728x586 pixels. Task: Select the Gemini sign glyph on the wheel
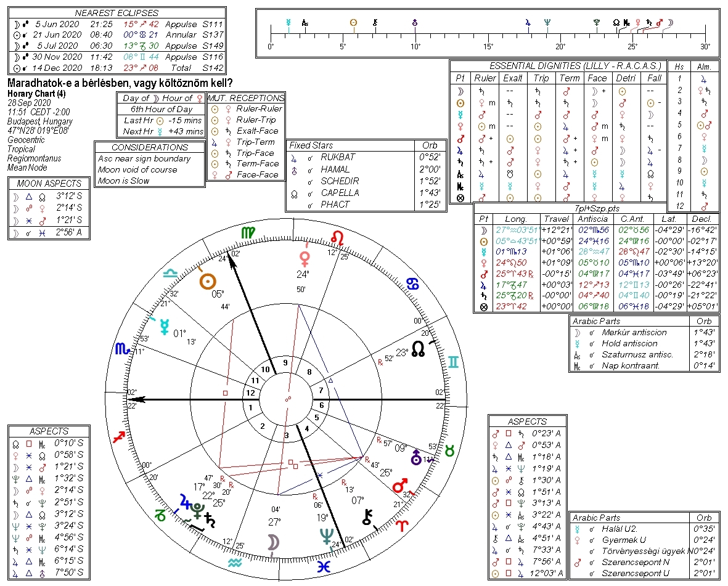pos(452,362)
